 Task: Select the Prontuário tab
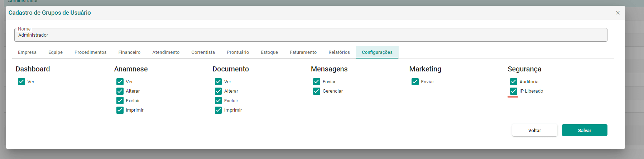238,52
